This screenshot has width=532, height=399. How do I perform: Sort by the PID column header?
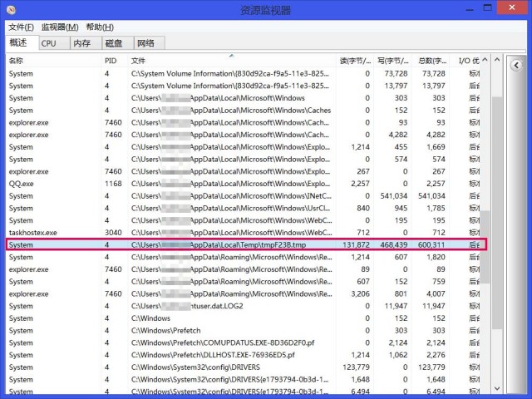click(114, 61)
